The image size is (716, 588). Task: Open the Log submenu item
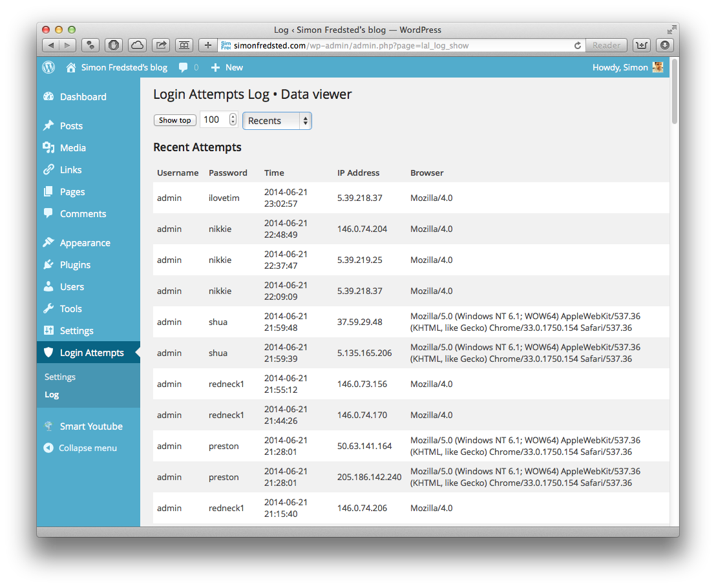tap(52, 395)
